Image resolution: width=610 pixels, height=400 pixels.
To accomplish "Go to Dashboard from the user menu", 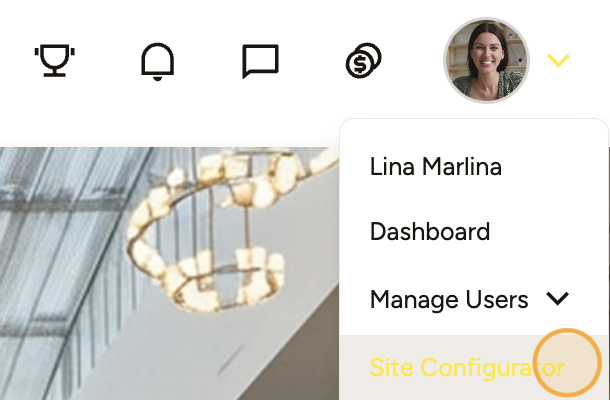I will [x=429, y=232].
